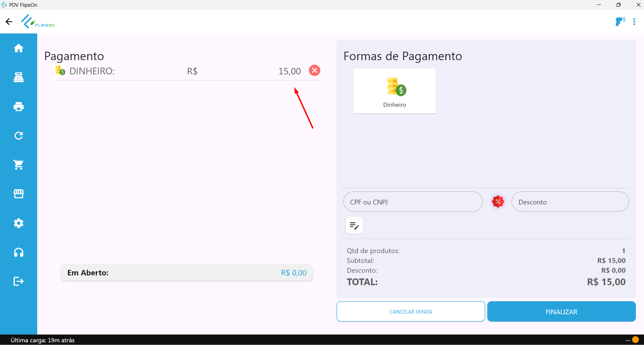Open the three-dot overflow menu
Image resolution: width=644 pixels, height=345 pixels.
click(634, 22)
